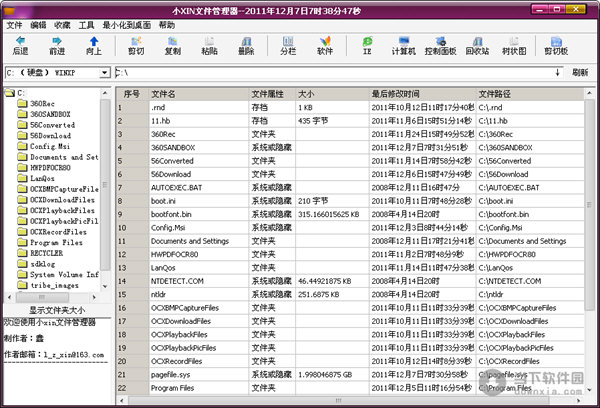Screen dimensions: 600x408
Task: Open IE from the toolbar
Action: 367,45
